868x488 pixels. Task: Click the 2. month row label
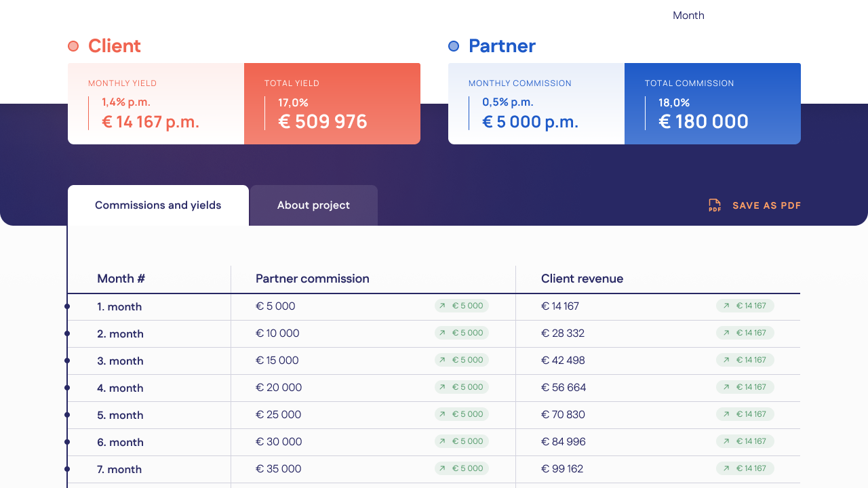click(120, 333)
